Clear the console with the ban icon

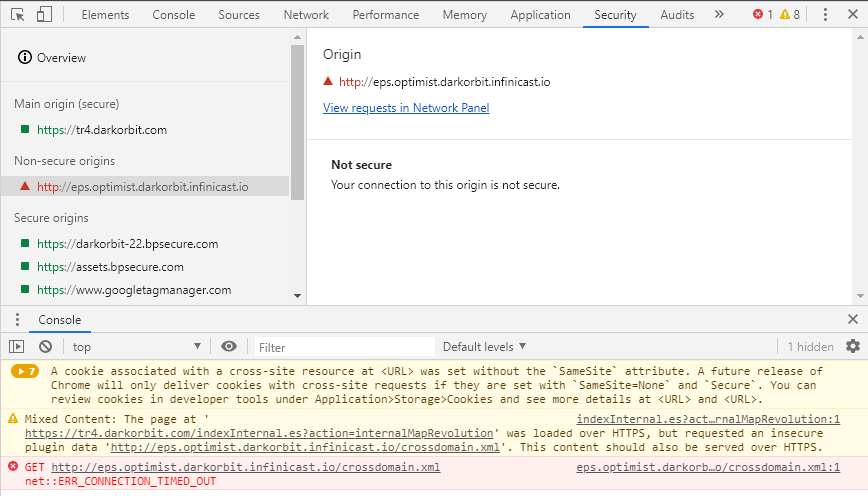click(45, 347)
